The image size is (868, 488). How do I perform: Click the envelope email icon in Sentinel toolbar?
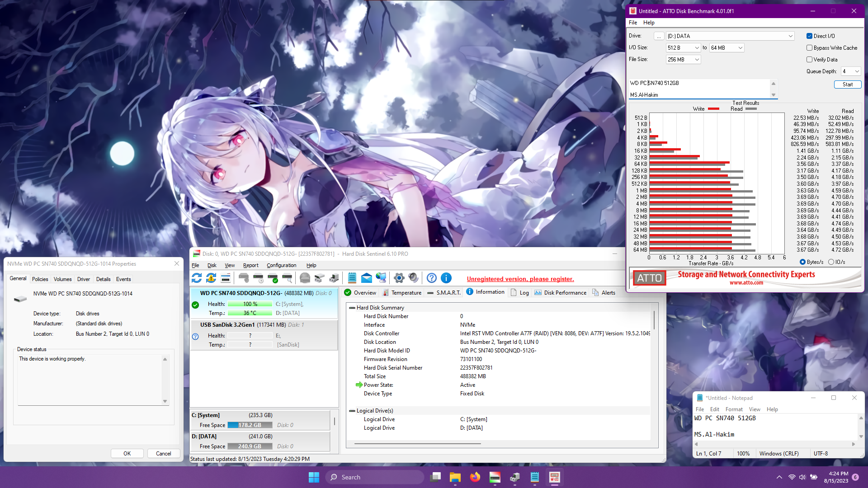367,278
